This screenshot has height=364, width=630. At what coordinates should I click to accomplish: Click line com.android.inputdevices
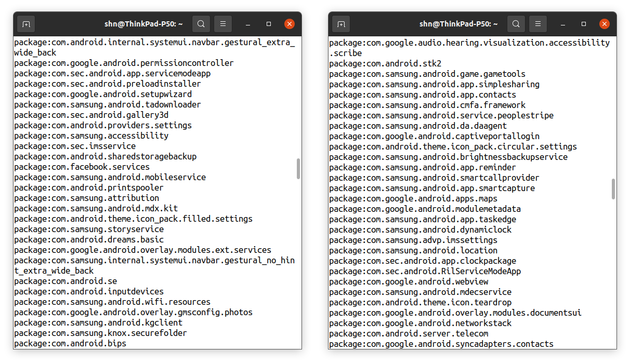pos(89,292)
